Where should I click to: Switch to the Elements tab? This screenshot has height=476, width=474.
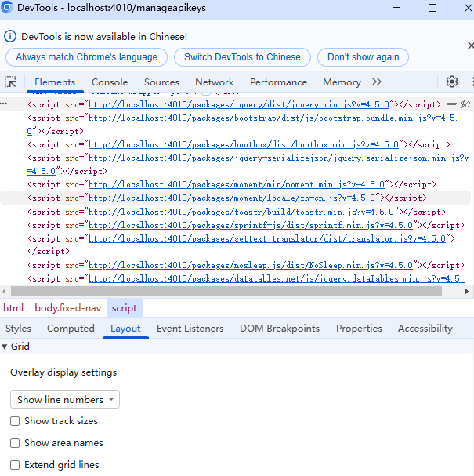(55, 82)
